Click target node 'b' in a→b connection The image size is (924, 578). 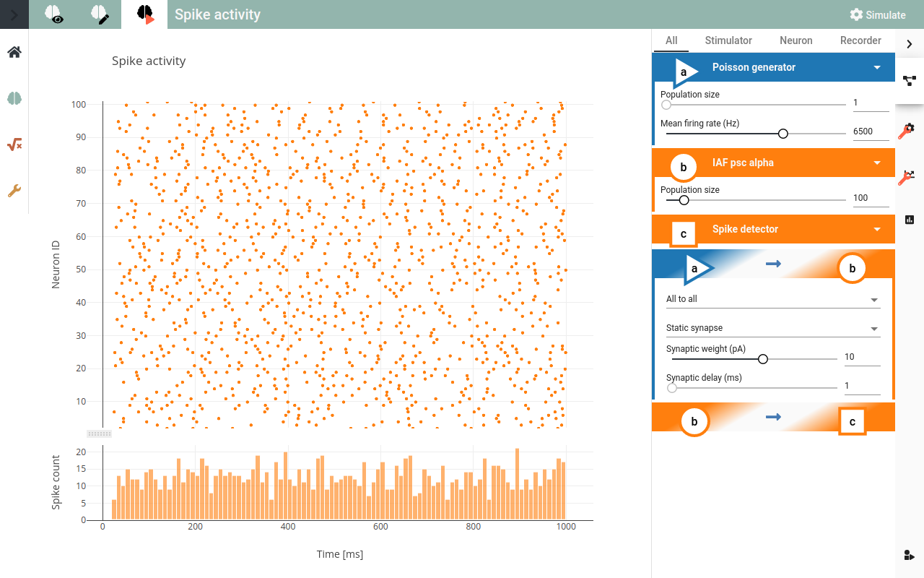[852, 268]
